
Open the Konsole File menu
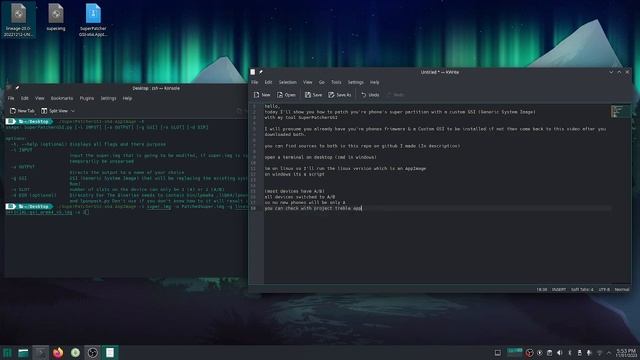click(11, 98)
